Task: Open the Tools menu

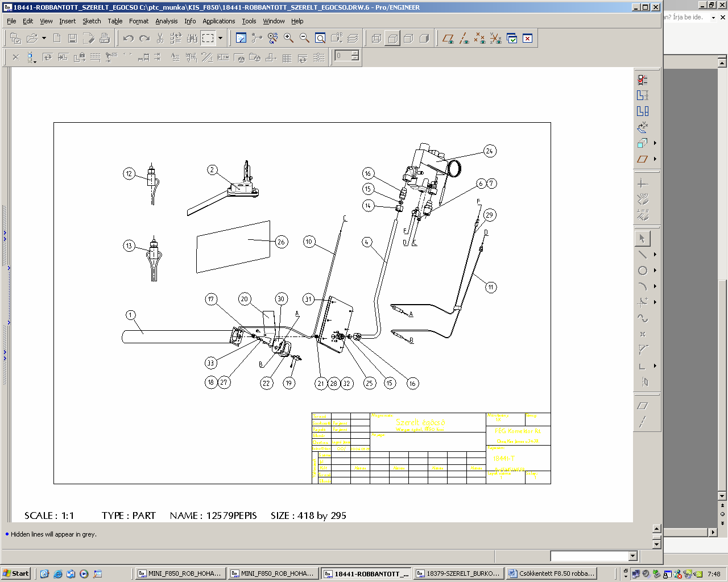Action: pyautogui.click(x=249, y=21)
